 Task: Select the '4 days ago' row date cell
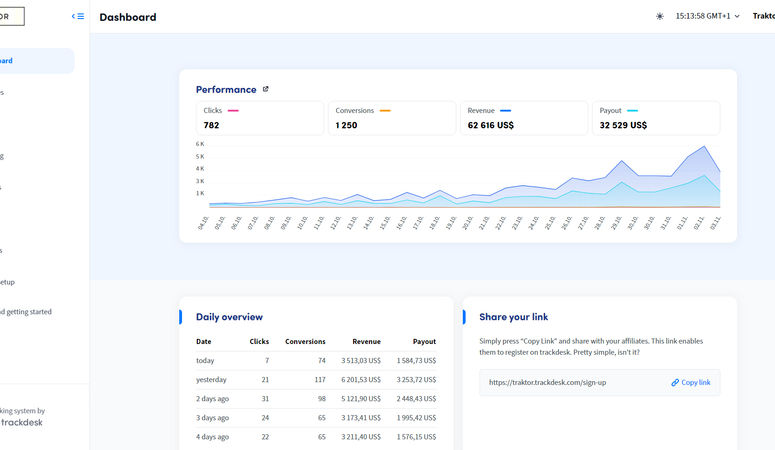213,437
